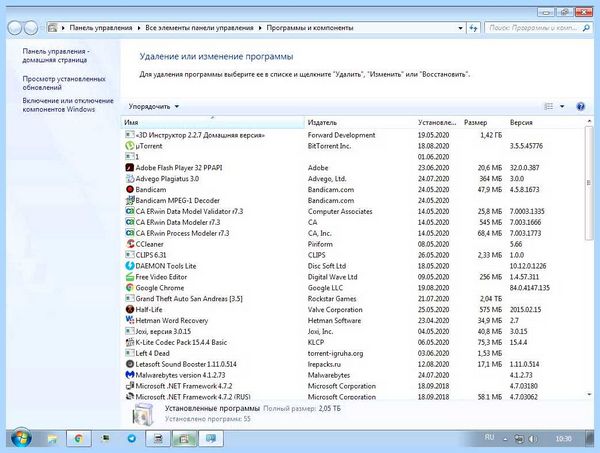
Task: Open Панель управления домашняя страница link
Action: pos(55,55)
